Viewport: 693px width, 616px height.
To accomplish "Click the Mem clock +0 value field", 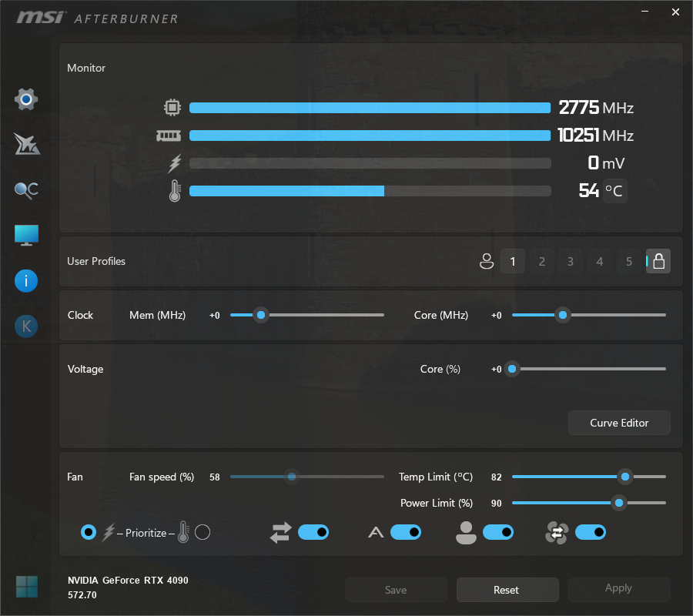I will (214, 316).
